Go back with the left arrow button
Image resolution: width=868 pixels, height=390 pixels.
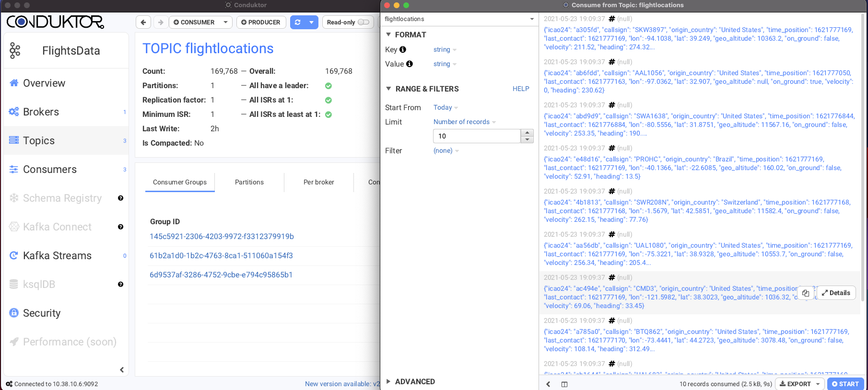(143, 23)
